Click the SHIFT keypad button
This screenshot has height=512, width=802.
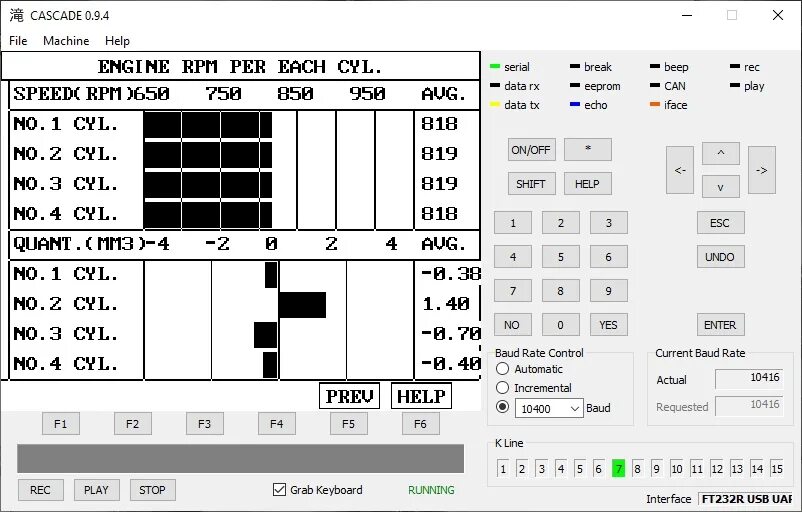[x=531, y=184]
